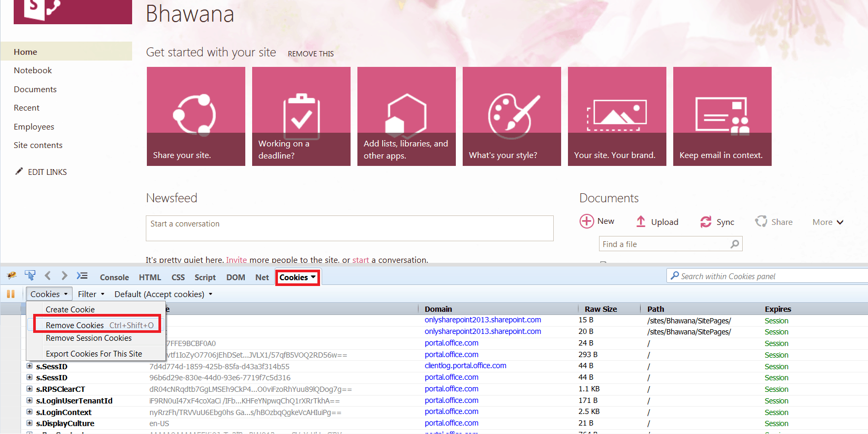Open the Firebug command line icon
The height and width of the screenshot is (434, 868).
tap(82, 275)
